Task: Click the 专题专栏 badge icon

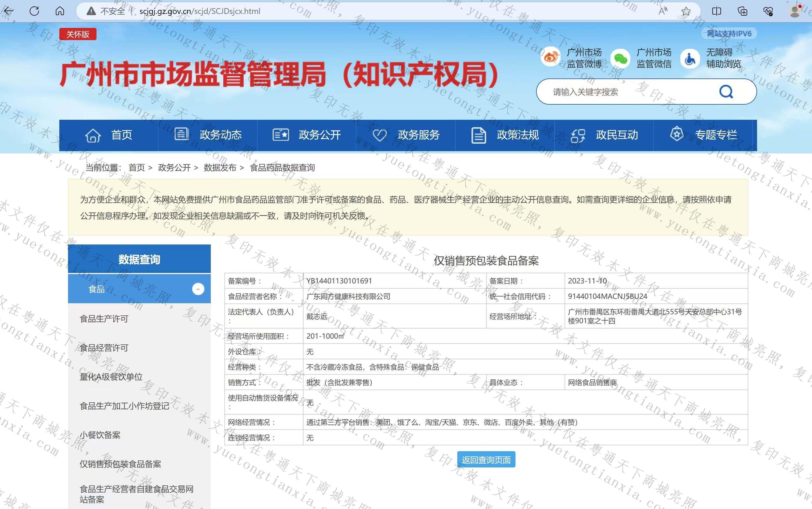Action: [677, 134]
